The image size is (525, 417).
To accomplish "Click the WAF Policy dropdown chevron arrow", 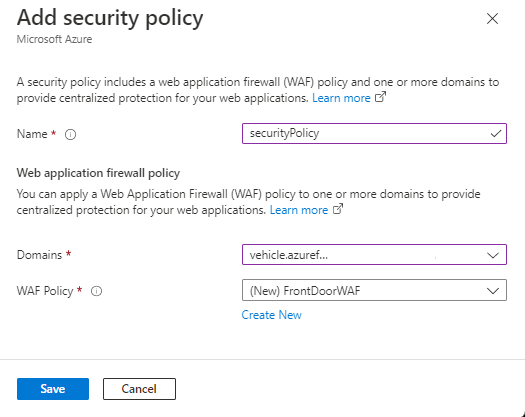I will pyautogui.click(x=493, y=291).
